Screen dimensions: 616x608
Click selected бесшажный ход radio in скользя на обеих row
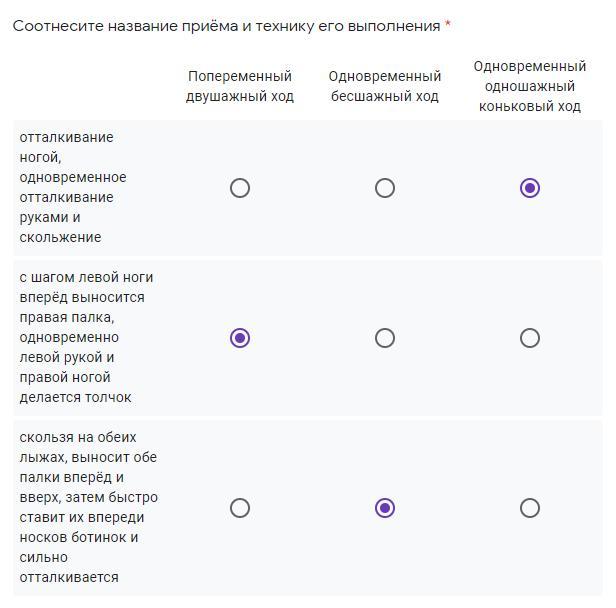[385, 508]
